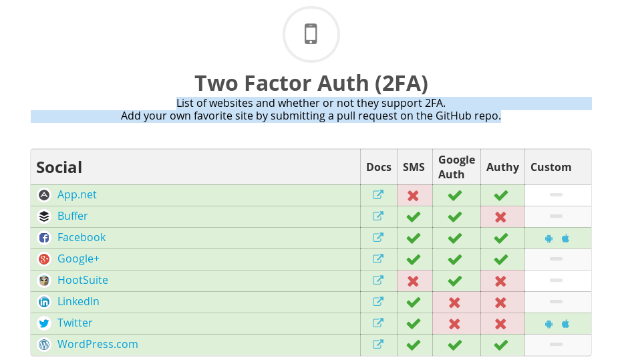Screen dimensions: 624x364
Task: Click the Twitter bird logo
Action: point(44,323)
